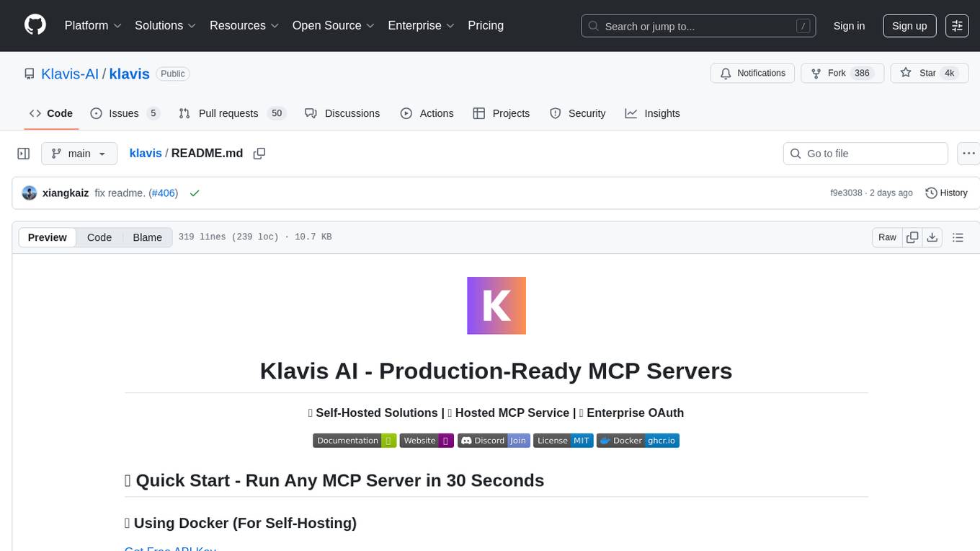This screenshot has width=980, height=551.
Task: Open the Projects tab
Action: click(x=502, y=113)
